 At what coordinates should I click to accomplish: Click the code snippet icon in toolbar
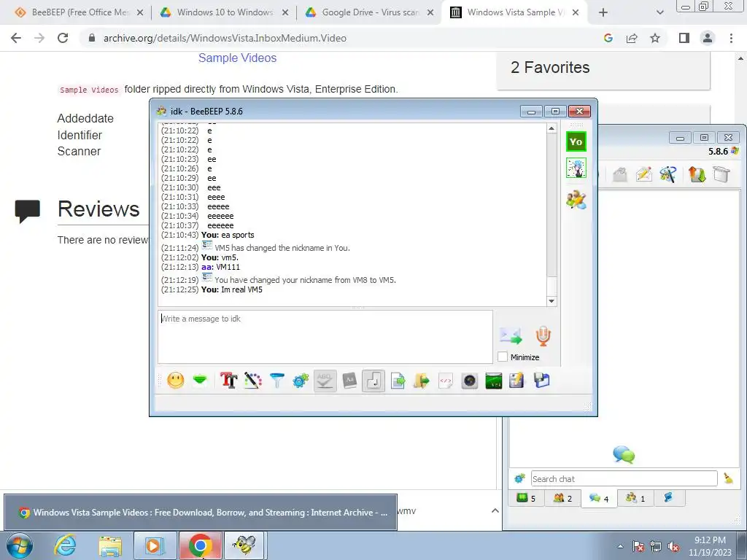446,381
